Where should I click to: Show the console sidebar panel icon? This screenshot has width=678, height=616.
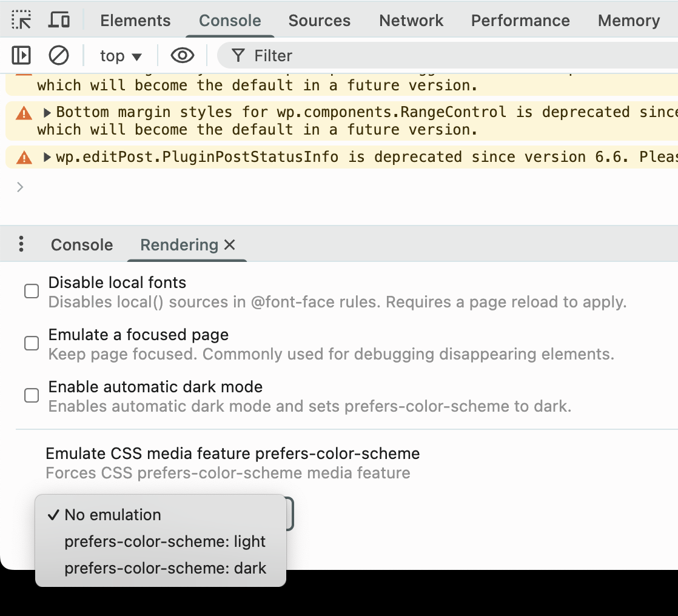(x=21, y=56)
